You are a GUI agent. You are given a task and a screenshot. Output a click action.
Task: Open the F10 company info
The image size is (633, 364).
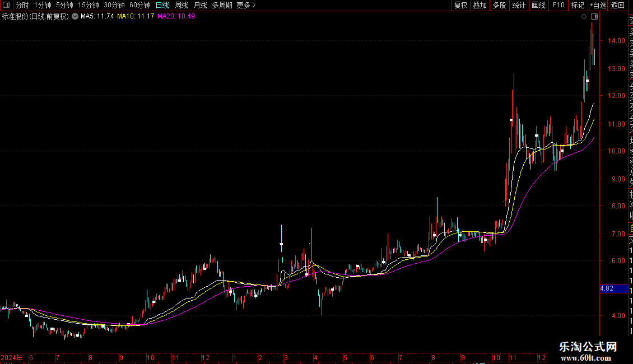tap(558, 5)
